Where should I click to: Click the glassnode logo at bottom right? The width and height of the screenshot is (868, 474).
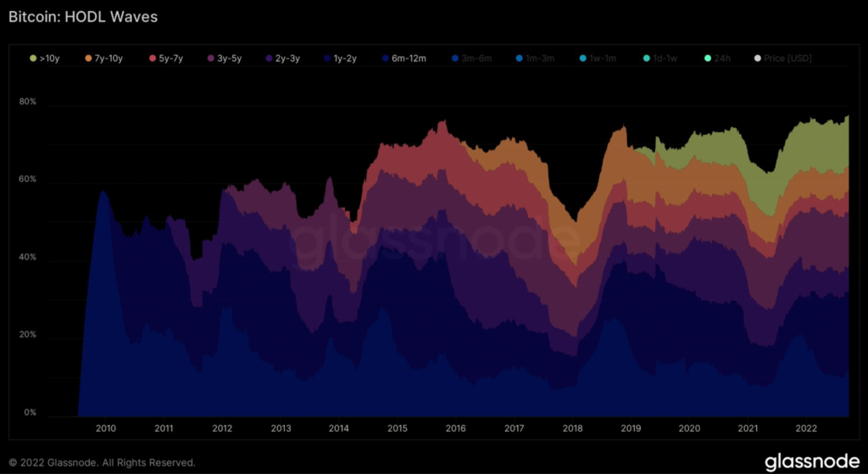coord(811,461)
